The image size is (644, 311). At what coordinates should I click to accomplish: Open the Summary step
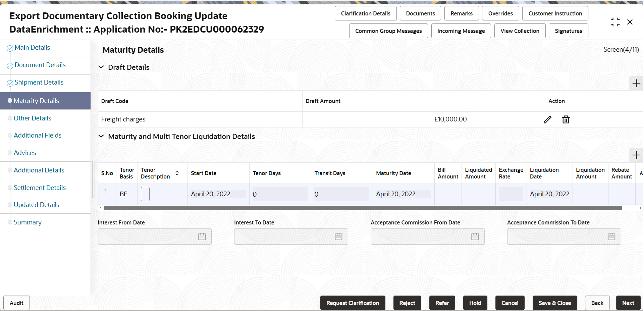coord(28,222)
